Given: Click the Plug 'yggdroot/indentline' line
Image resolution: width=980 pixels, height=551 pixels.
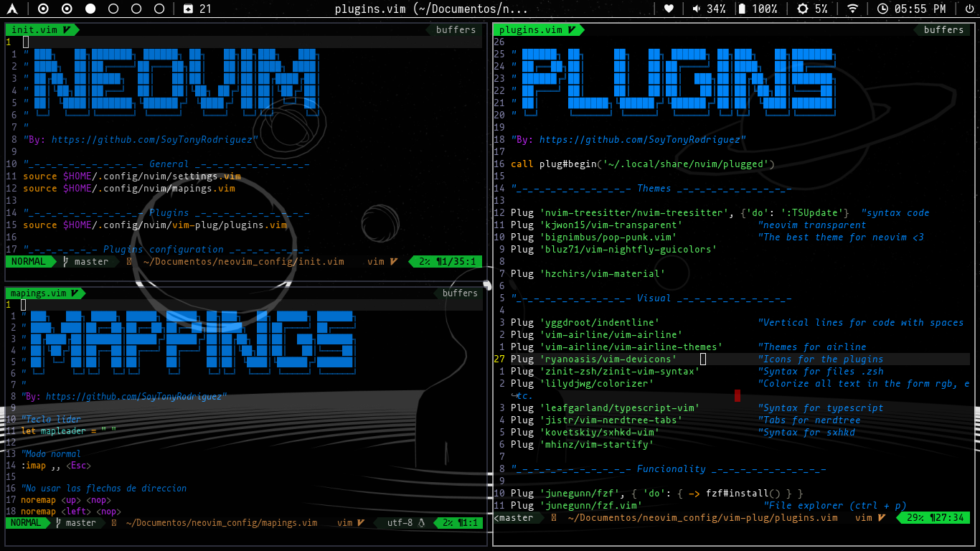Looking at the screenshot, I should (738, 323).
